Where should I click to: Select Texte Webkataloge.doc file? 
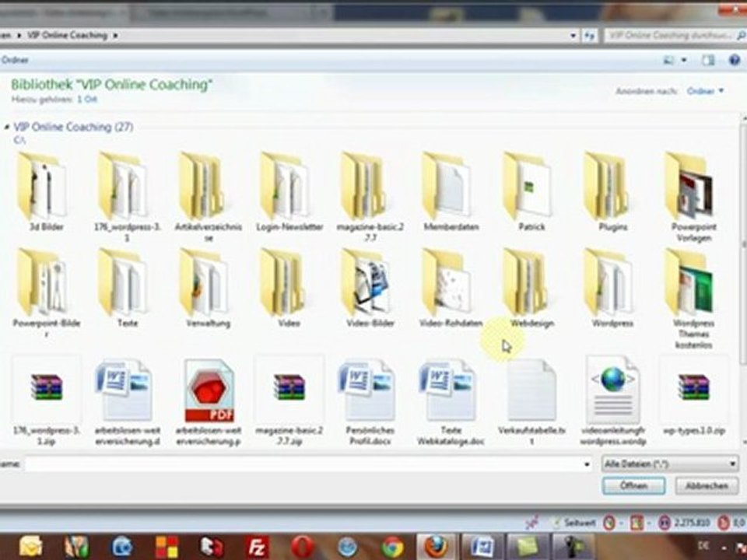coord(451,401)
